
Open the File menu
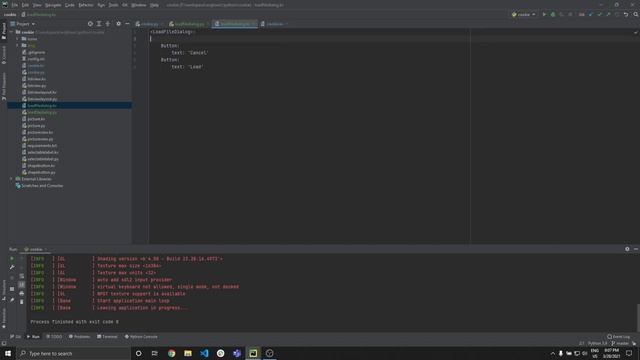point(15,5)
